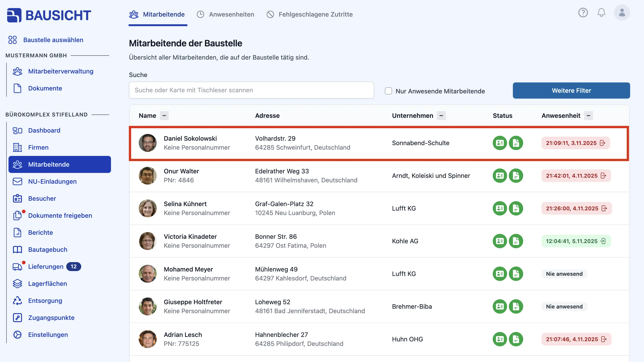The height and width of the screenshot is (362, 644).
Task: Click the Weitere Filter button
Action: 571,90
